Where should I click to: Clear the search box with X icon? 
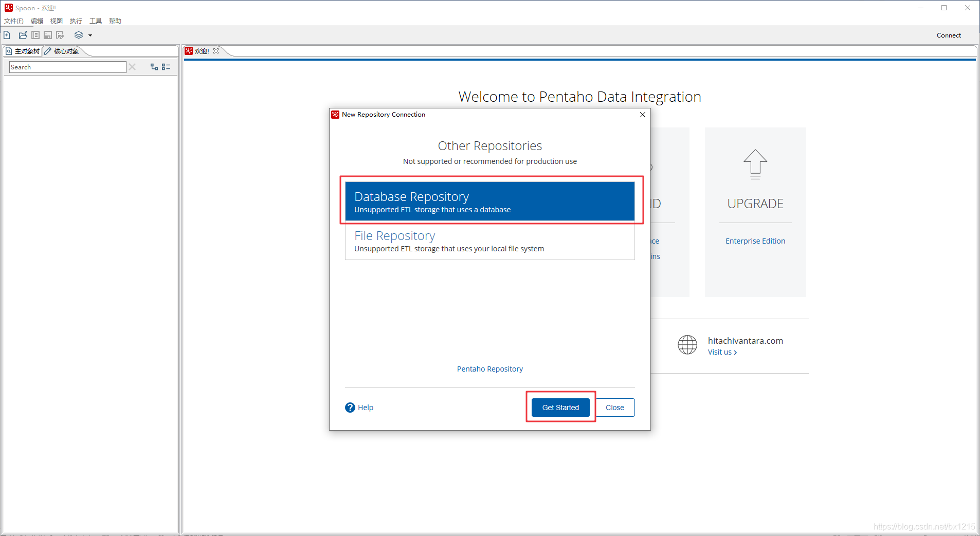[132, 67]
